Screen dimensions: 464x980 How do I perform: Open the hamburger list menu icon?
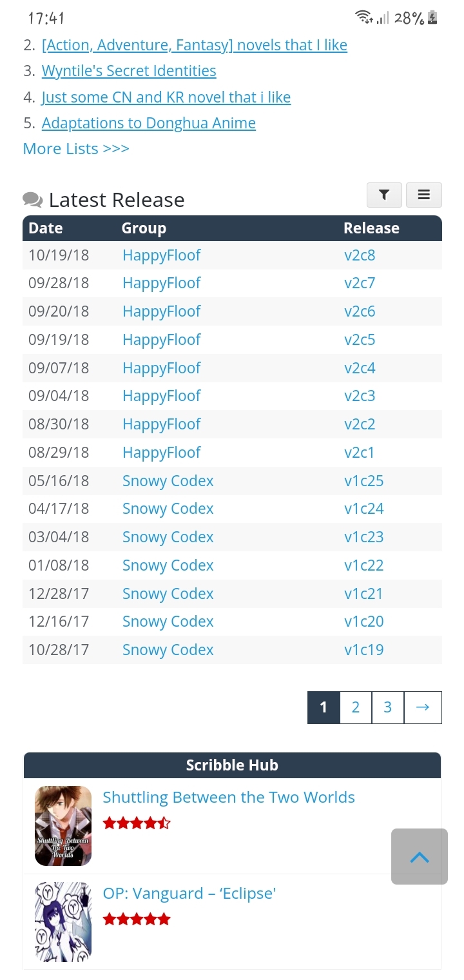(x=423, y=195)
